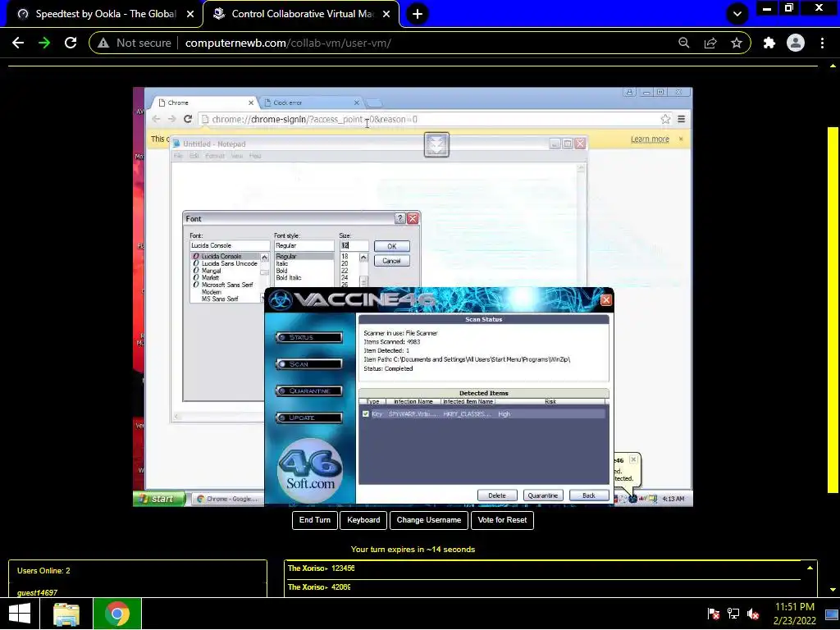Image resolution: width=840 pixels, height=630 pixels.
Task: Reload the computernewb.com page
Action: (71, 43)
